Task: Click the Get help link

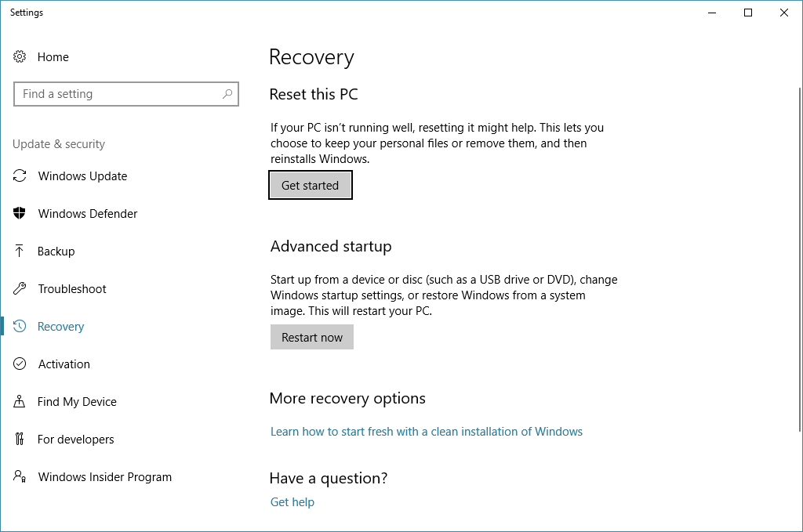Action: point(292,502)
